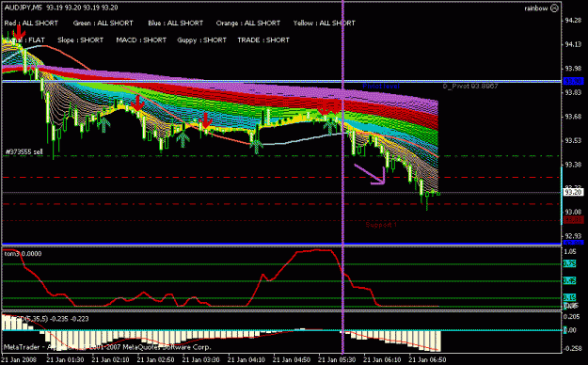Click the "21 Jan 03:30" time axis label

point(201,359)
